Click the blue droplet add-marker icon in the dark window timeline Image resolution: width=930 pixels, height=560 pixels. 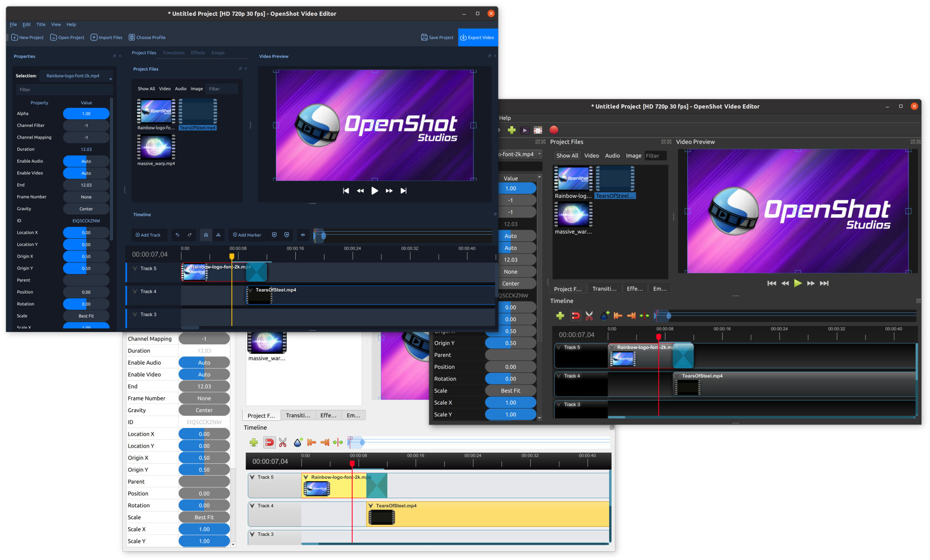pos(604,316)
